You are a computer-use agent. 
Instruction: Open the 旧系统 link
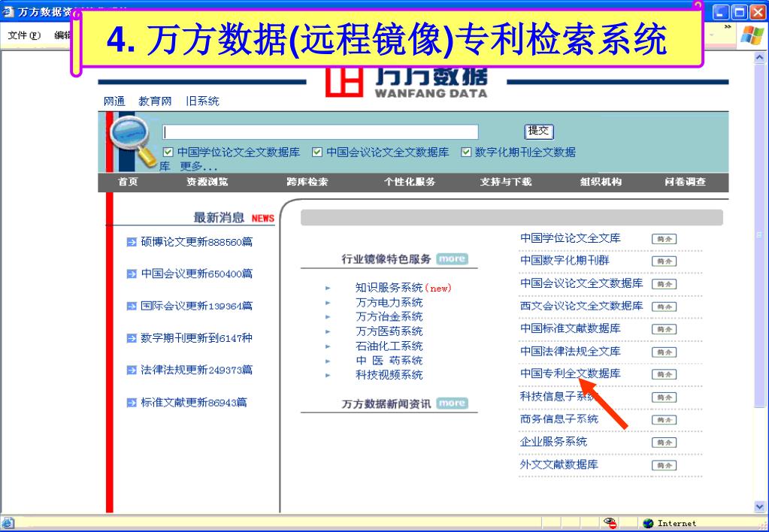[x=202, y=101]
